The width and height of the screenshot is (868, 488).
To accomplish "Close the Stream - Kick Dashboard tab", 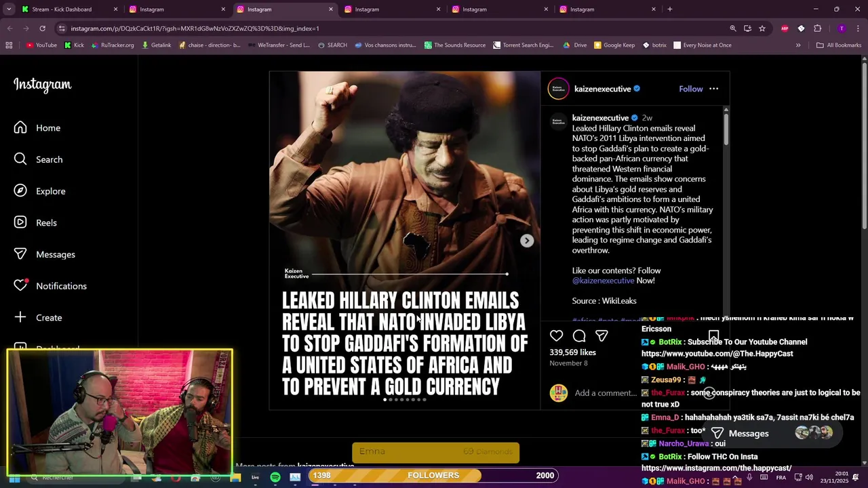I will click(115, 9).
